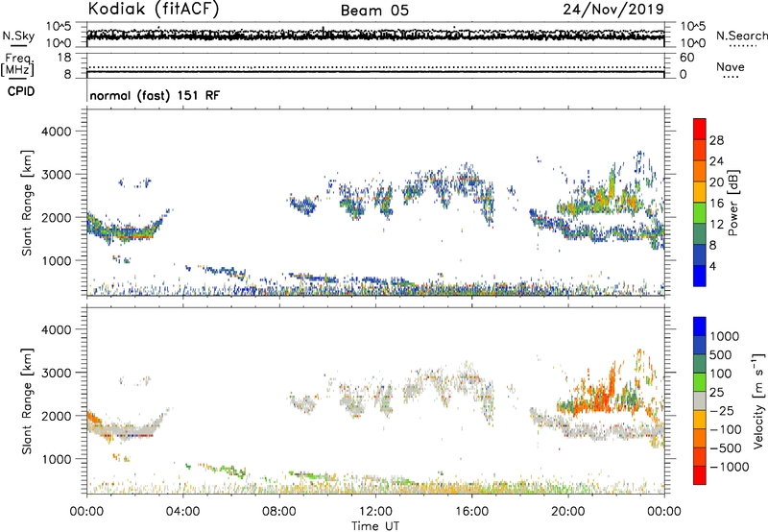Click the 08:00 time tick label
This screenshot has height=532, width=768.
(x=279, y=512)
